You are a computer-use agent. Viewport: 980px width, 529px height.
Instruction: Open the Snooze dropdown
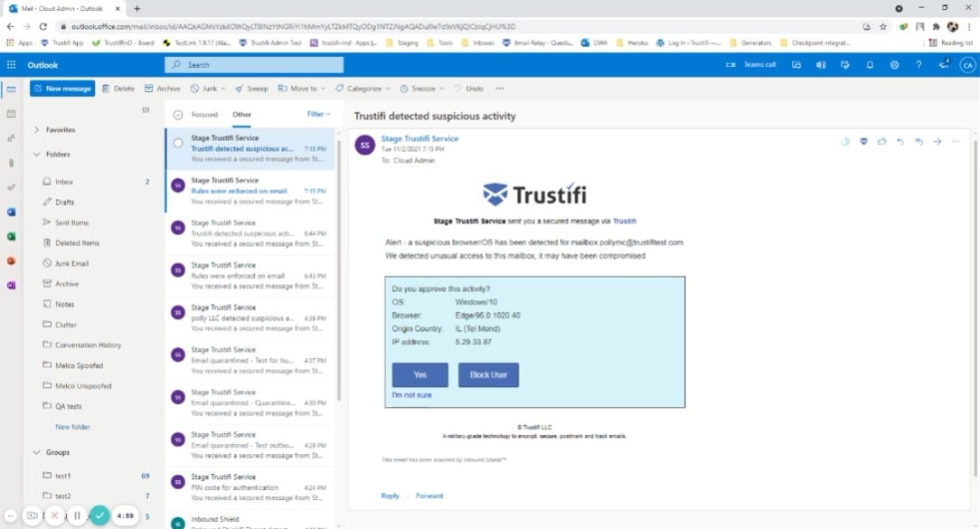(422, 89)
